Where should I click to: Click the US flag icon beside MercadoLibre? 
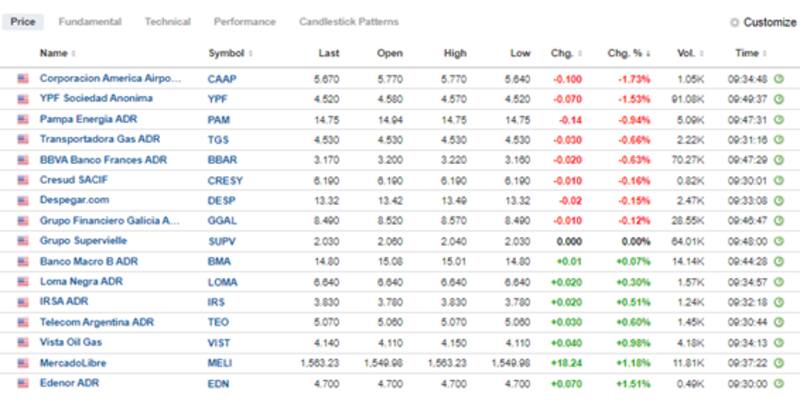tap(22, 362)
